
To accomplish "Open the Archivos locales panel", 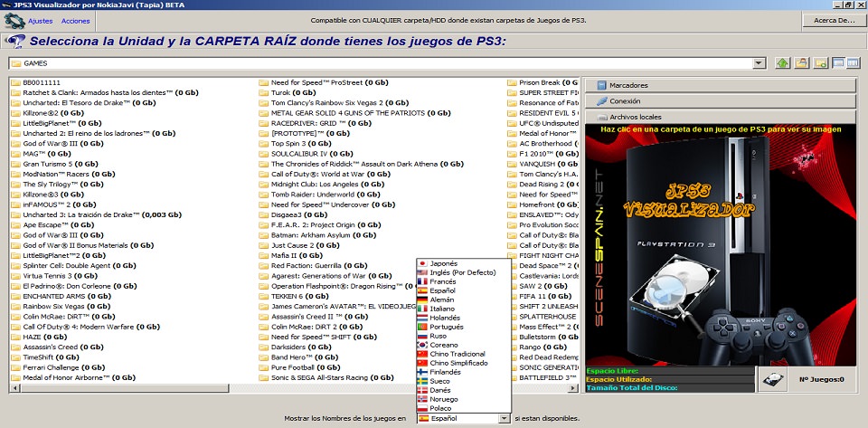I will [721, 117].
